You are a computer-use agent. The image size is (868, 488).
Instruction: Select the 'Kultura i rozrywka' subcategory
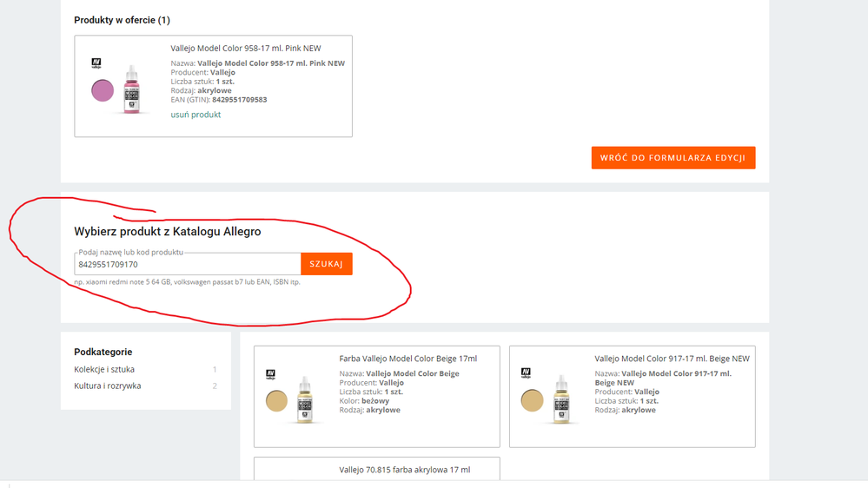[x=107, y=386]
